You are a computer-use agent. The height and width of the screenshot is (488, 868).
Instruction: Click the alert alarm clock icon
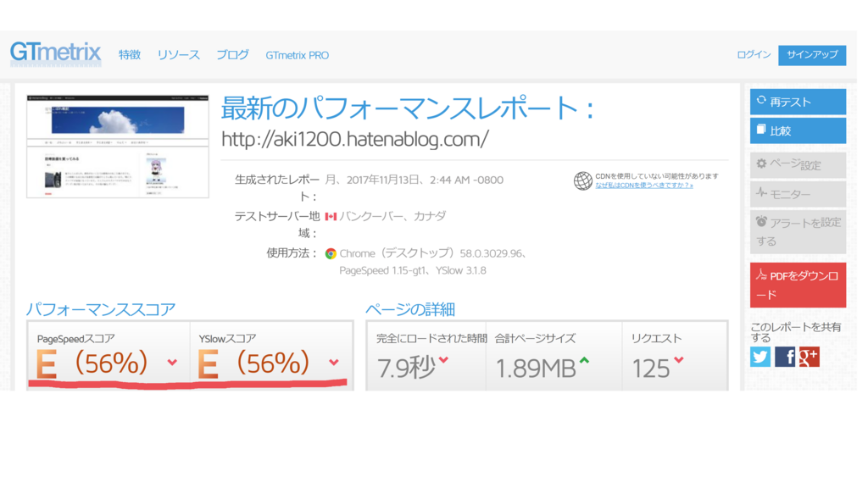pos(762,221)
